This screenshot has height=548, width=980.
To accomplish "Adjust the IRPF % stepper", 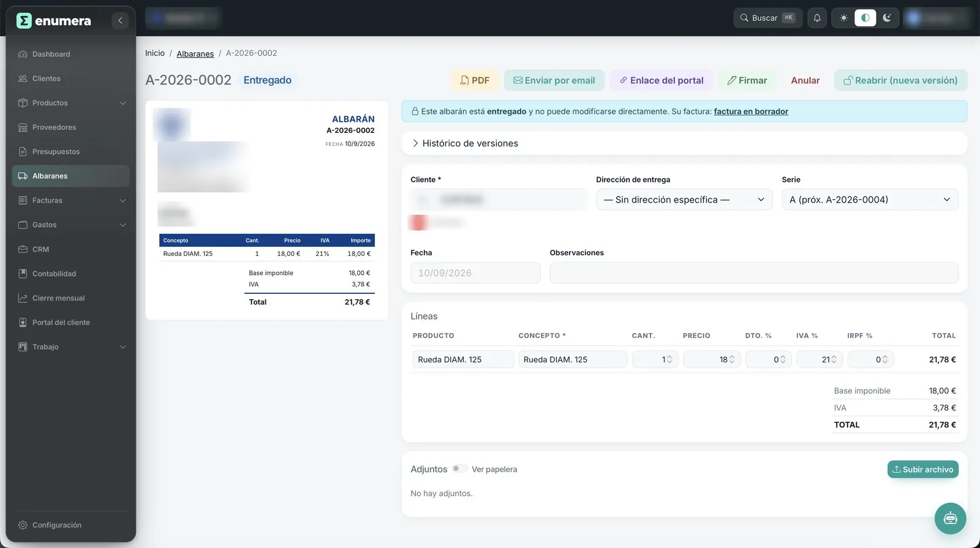I will pyautogui.click(x=884, y=359).
